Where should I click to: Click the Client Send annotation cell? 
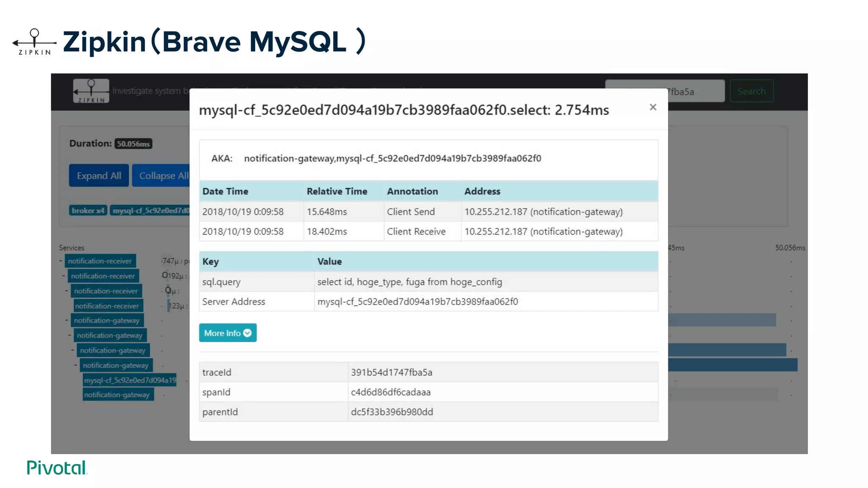423,211
